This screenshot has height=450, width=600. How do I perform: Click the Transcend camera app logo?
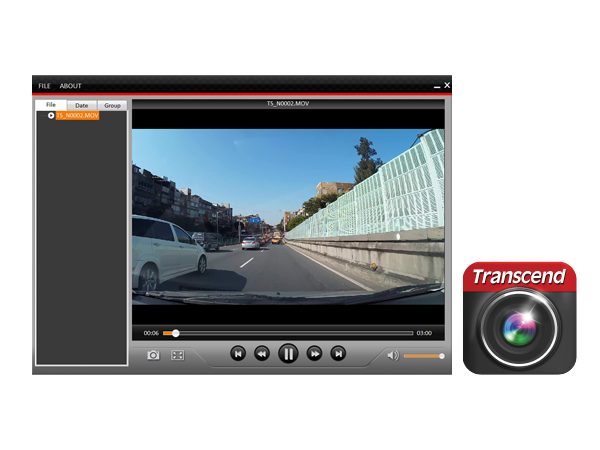point(519,318)
